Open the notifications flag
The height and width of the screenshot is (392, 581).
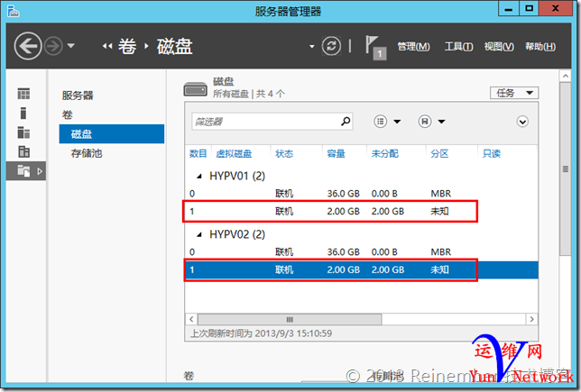pyautogui.click(x=375, y=48)
